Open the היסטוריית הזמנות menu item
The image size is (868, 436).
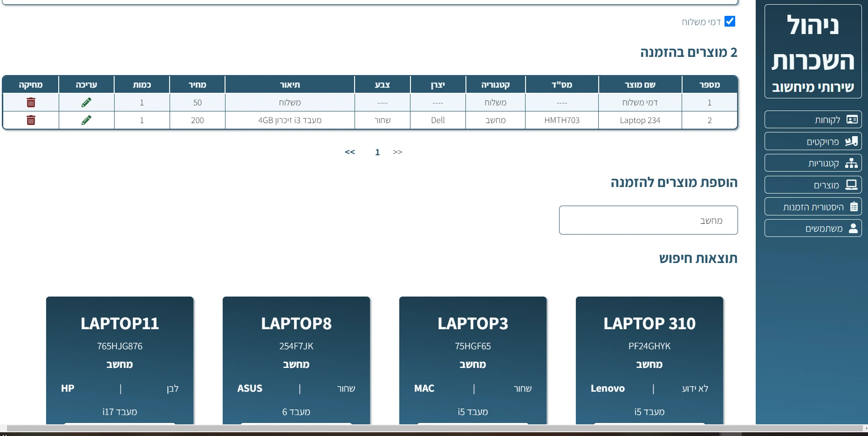click(x=813, y=207)
